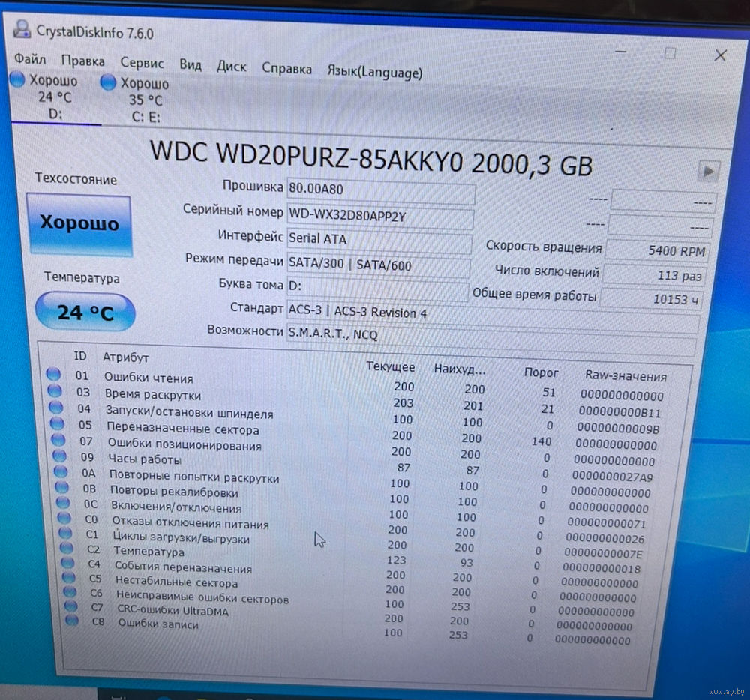Image resolution: width=750 pixels, height=700 pixels.
Task: Click the blue status dot of the D: disk
Action: (x=17, y=79)
